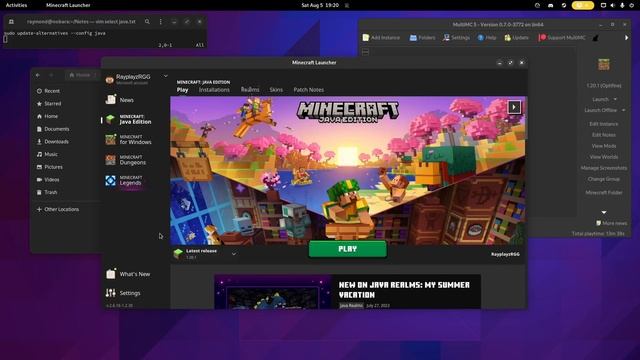This screenshot has height=360, width=640.
Task: Click the MultiMC instance list toggle icon
Action: (x=365, y=52)
